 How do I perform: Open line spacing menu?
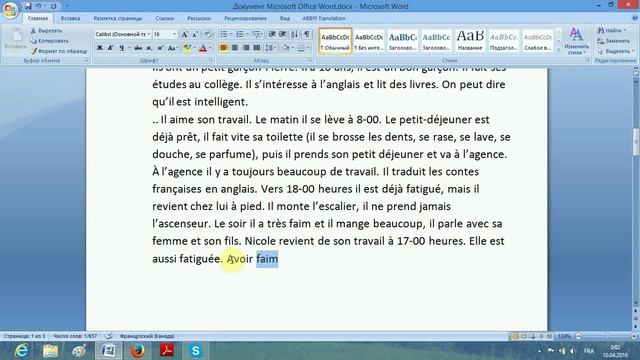270,48
